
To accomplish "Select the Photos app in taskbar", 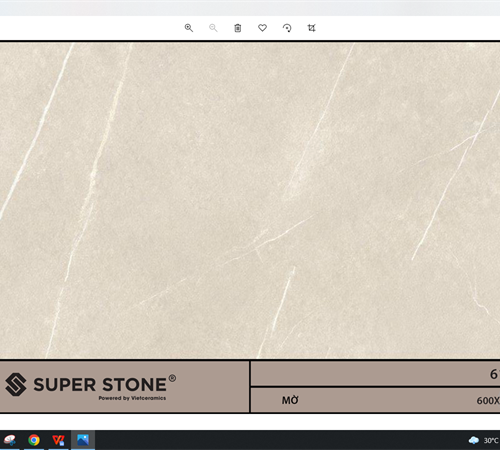I will (x=83, y=440).
